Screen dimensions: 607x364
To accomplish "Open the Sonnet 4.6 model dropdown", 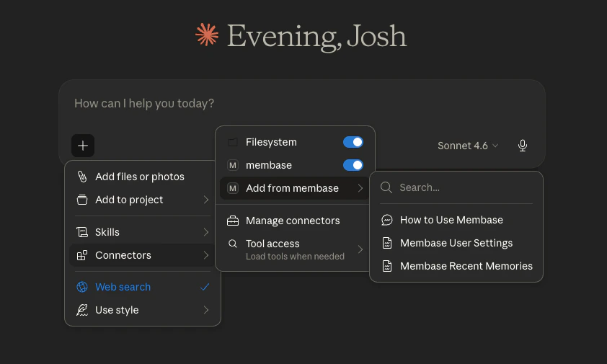I will click(x=468, y=146).
